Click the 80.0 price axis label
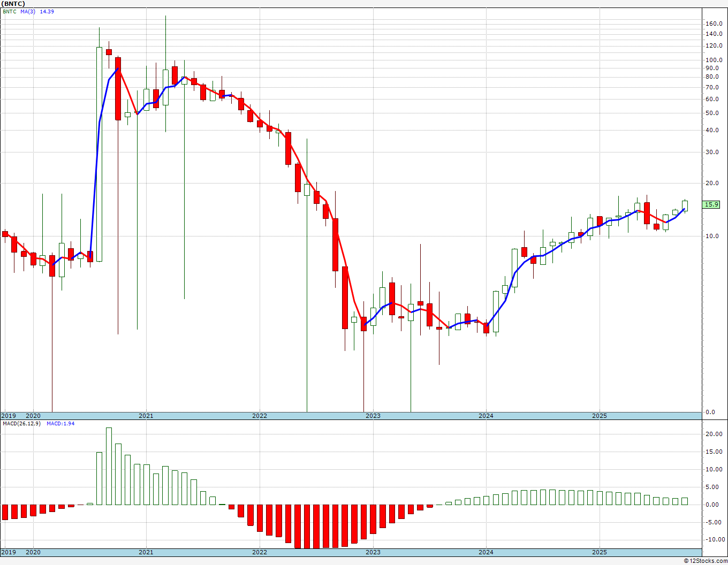Image resolution: width=728 pixels, height=565 pixels. click(712, 77)
